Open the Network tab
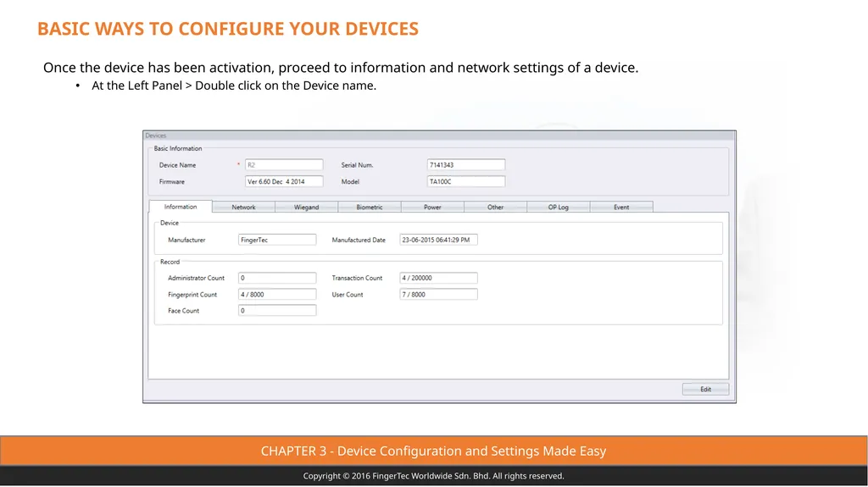This screenshot has height=487, width=868. coord(243,207)
